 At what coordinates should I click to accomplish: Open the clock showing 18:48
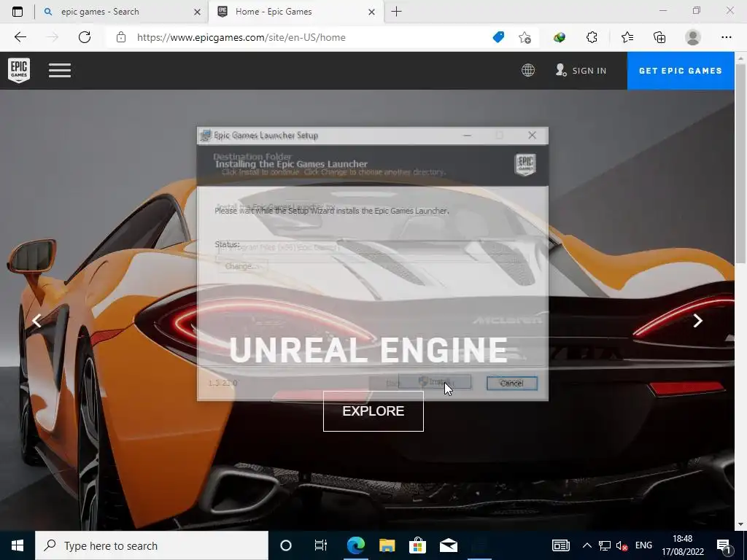[682, 545]
